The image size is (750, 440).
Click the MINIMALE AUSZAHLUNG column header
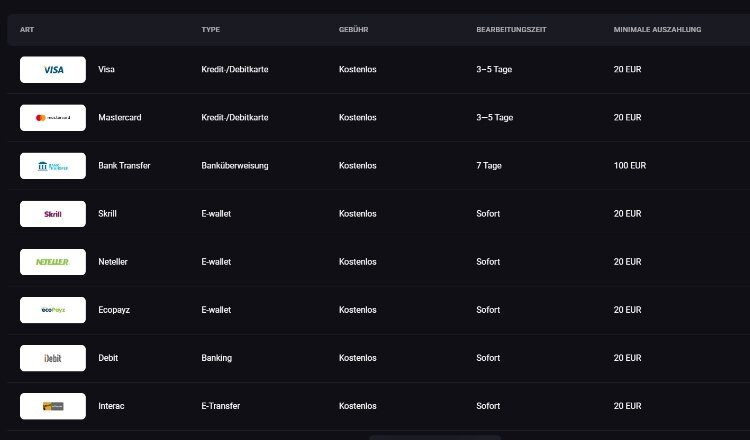coord(657,29)
